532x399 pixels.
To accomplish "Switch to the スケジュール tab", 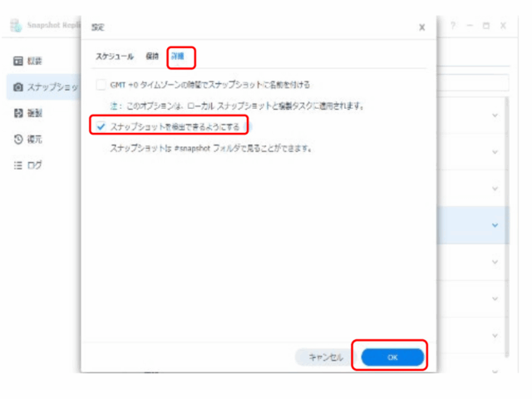I will coord(114,57).
